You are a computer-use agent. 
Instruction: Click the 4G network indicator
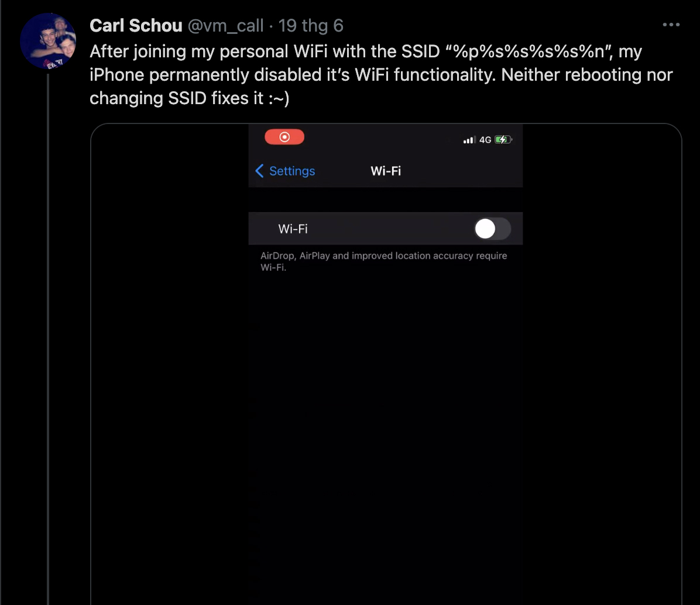(485, 140)
